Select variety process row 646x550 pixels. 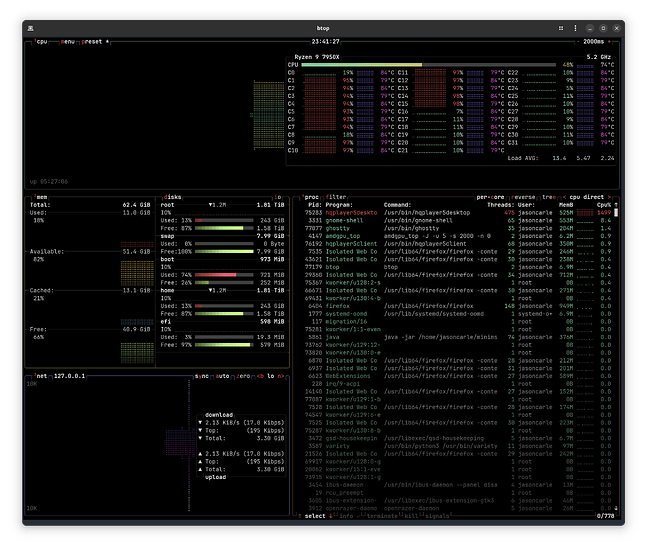[457, 446]
